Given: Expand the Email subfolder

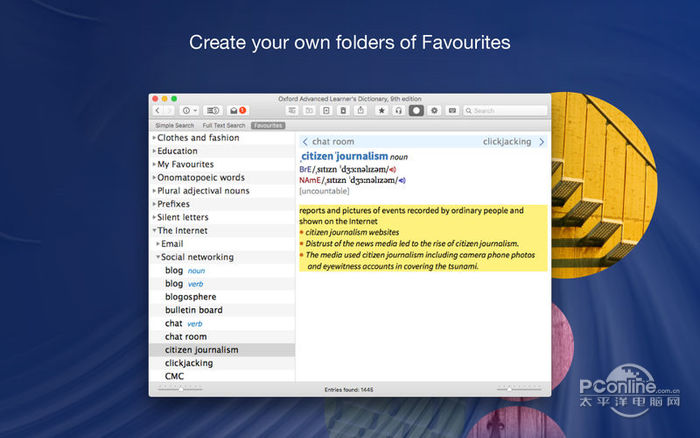Looking at the screenshot, I should pyautogui.click(x=158, y=244).
